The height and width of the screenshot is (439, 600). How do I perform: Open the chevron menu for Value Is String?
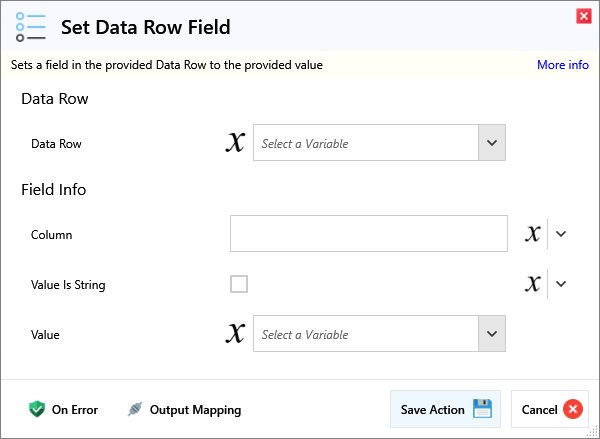pos(561,284)
